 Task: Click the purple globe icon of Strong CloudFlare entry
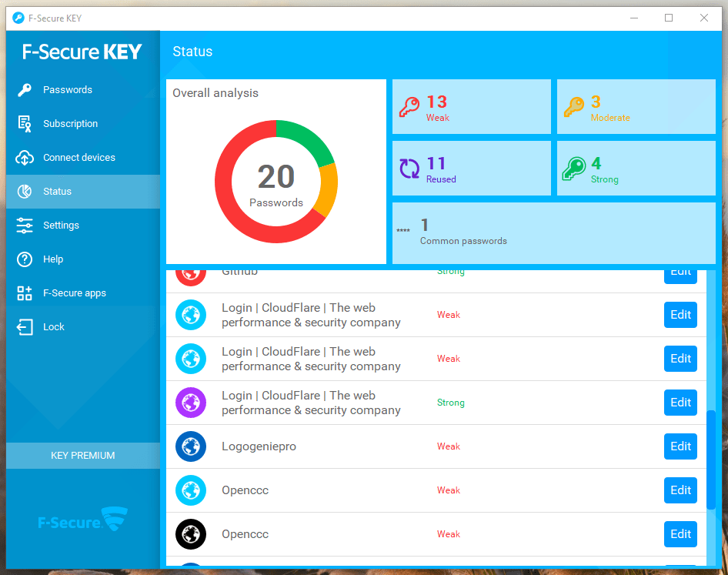click(191, 403)
